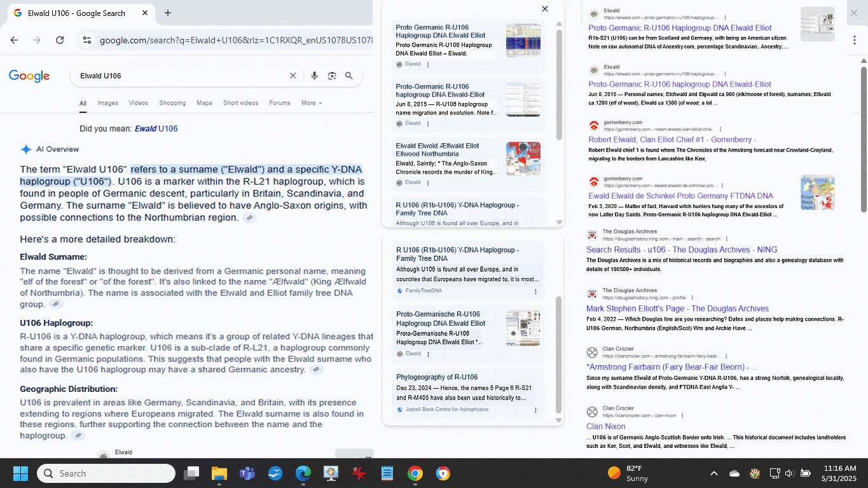The height and width of the screenshot is (488, 868).
Task: Open Task View from the taskbar
Action: tap(191, 473)
